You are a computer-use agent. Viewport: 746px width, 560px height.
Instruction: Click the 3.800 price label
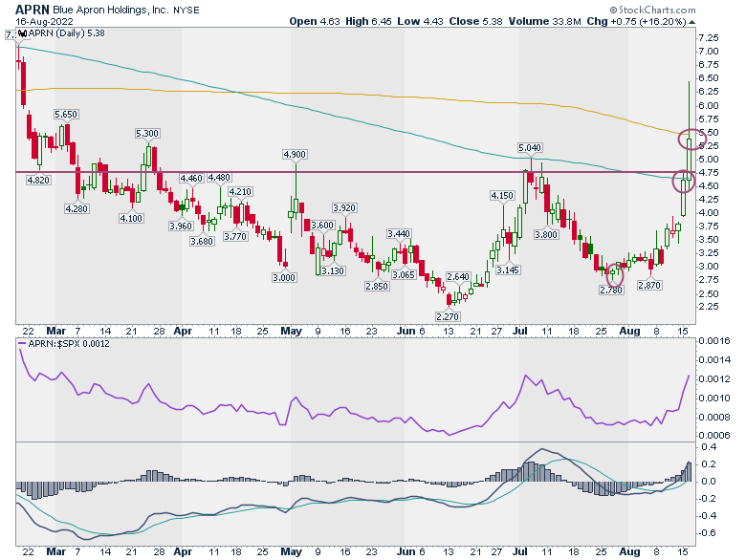tap(546, 234)
